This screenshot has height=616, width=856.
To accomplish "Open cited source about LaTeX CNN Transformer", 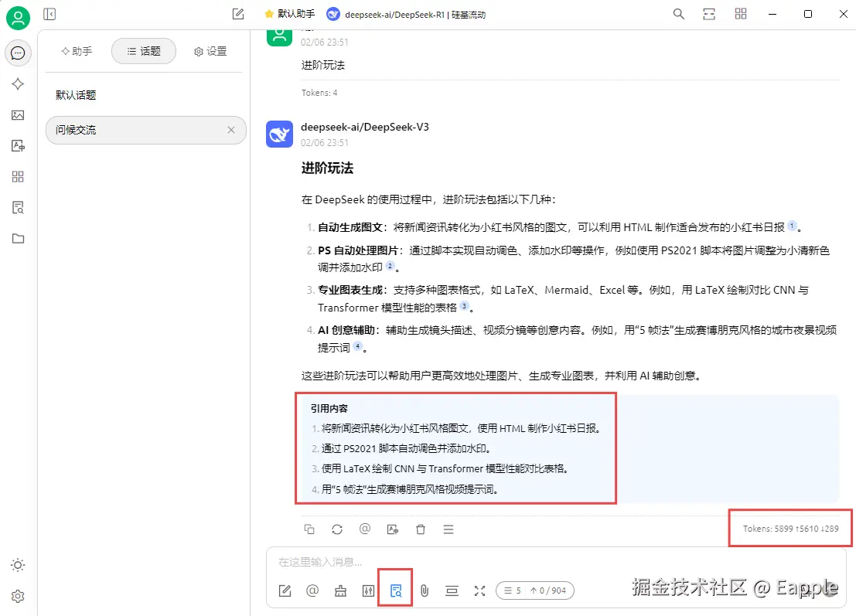I will [445, 468].
